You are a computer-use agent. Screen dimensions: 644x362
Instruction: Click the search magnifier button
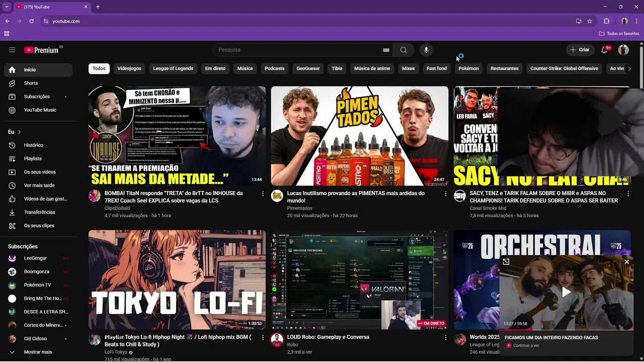coord(404,50)
